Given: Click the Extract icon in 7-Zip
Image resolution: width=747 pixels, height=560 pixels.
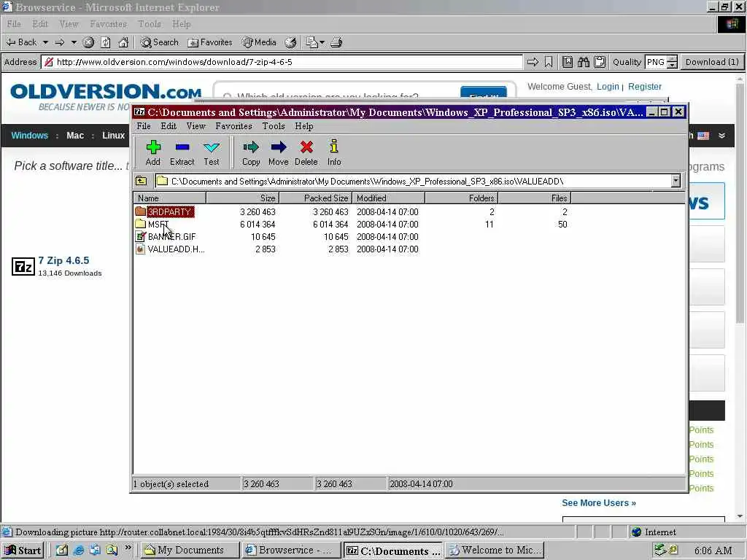Looking at the screenshot, I should 182,147.
